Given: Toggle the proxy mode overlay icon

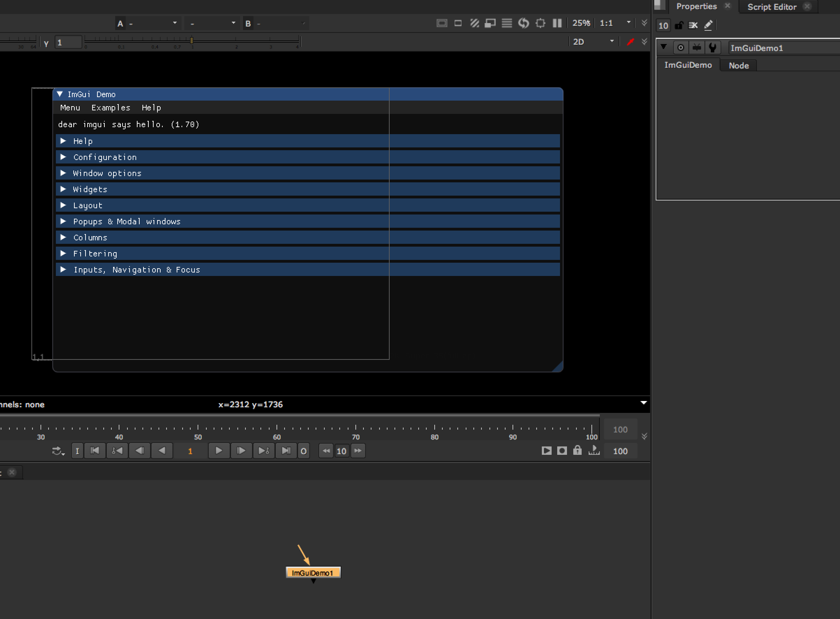Looking at the screenshot, I should 490,23.
